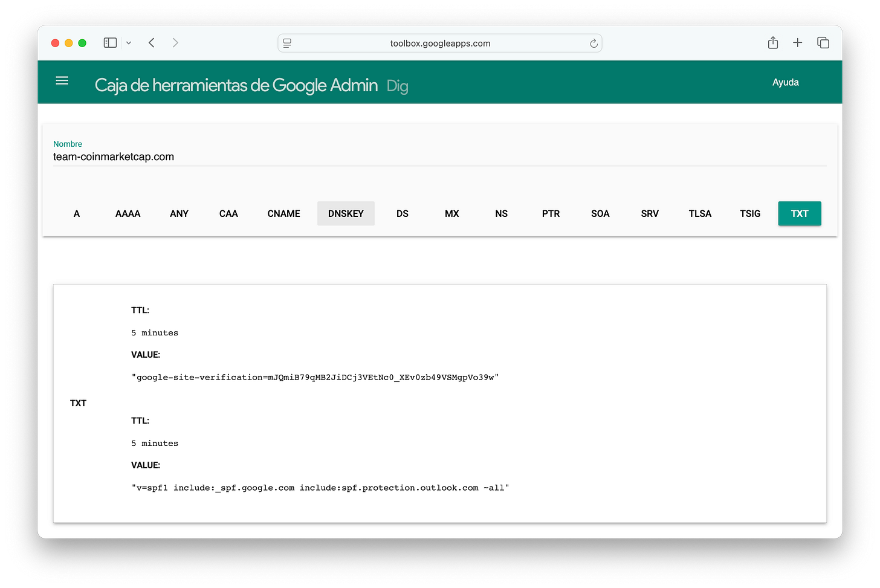The width and height of the screenshot is (880, 588).
Task: Select the SRV record type
Action: coord(650,213)
